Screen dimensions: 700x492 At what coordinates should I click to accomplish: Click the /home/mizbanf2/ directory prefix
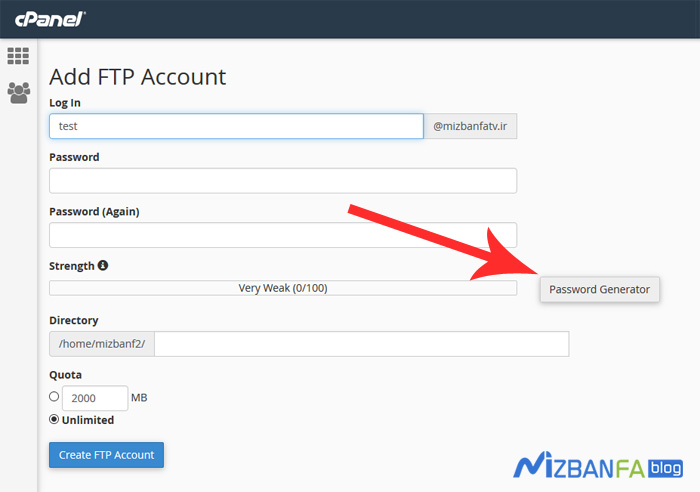(102, 344)
